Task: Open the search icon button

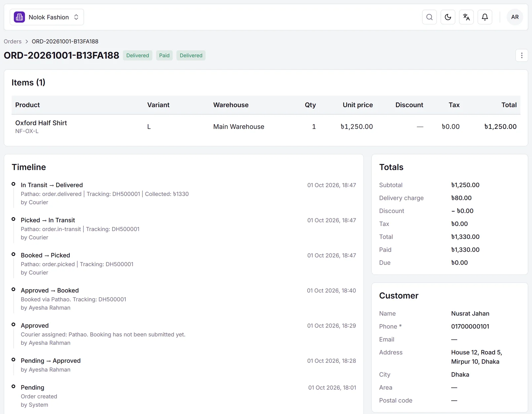Action: pyautogui.click(x=429, y=17)
